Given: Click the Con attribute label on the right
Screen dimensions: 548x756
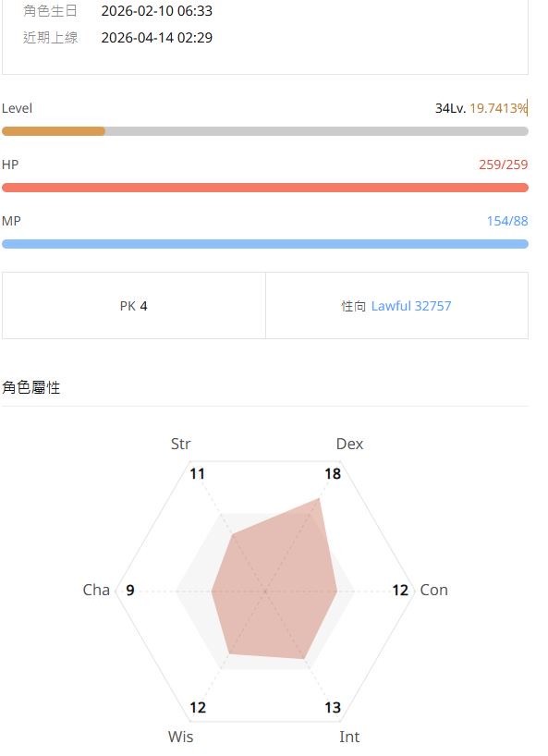Looking at the screenshot, I should (x=433, y=590).
